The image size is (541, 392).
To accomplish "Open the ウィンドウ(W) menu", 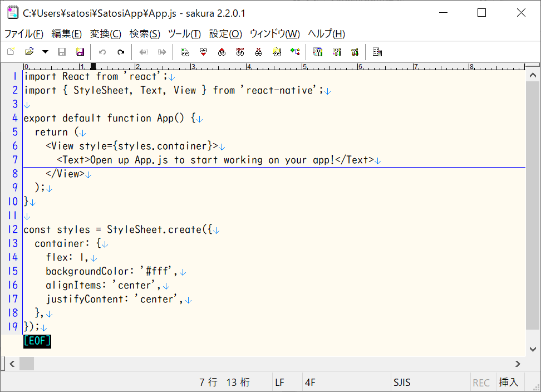I will pyautogui.click(x=275, y=34).
